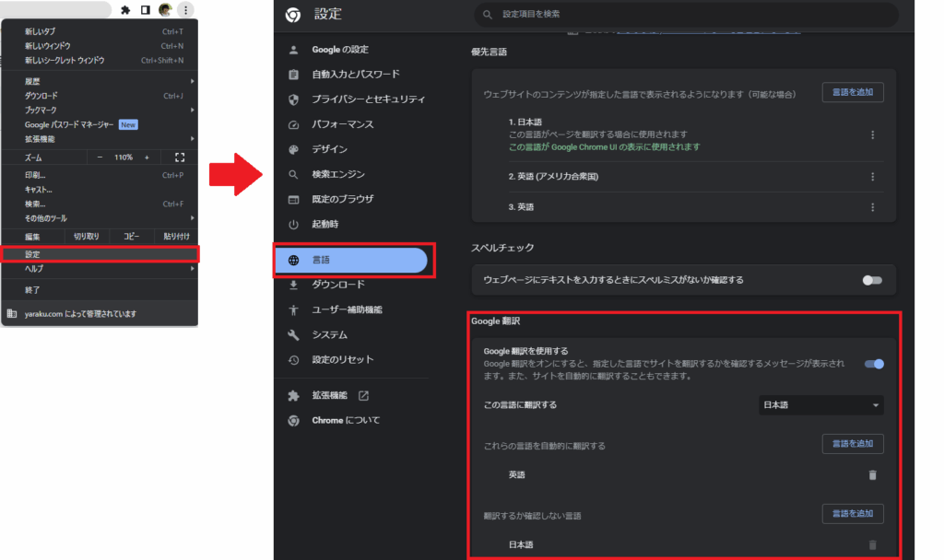
Task: Click the パフォーマンス gauge icon
Action: (293, 124)
